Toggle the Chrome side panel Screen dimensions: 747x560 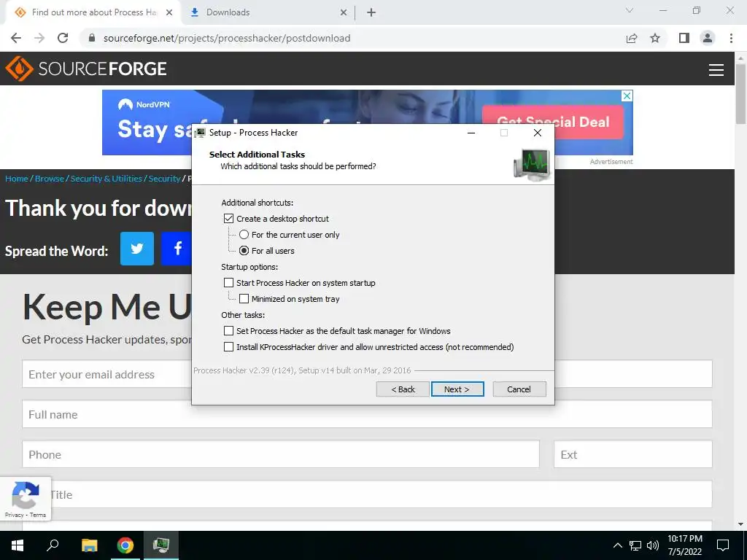click(x=684, y=38)
